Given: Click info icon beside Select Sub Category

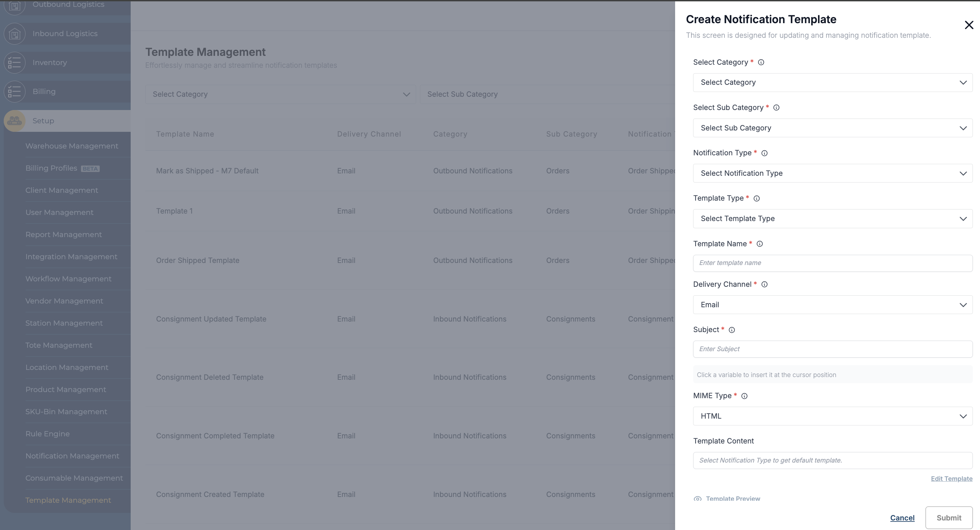Looking at the screenshot, I should point(777,108).
